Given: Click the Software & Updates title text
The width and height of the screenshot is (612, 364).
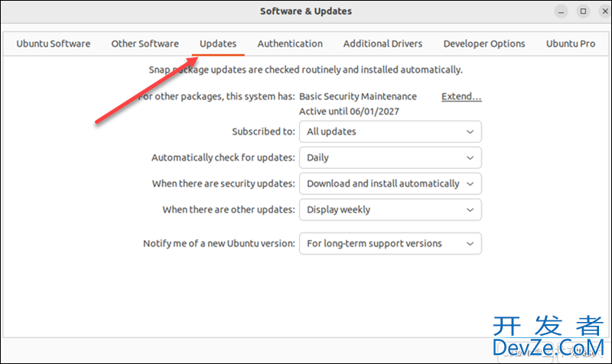Looking at the screenshot, I should coord(306,11).
